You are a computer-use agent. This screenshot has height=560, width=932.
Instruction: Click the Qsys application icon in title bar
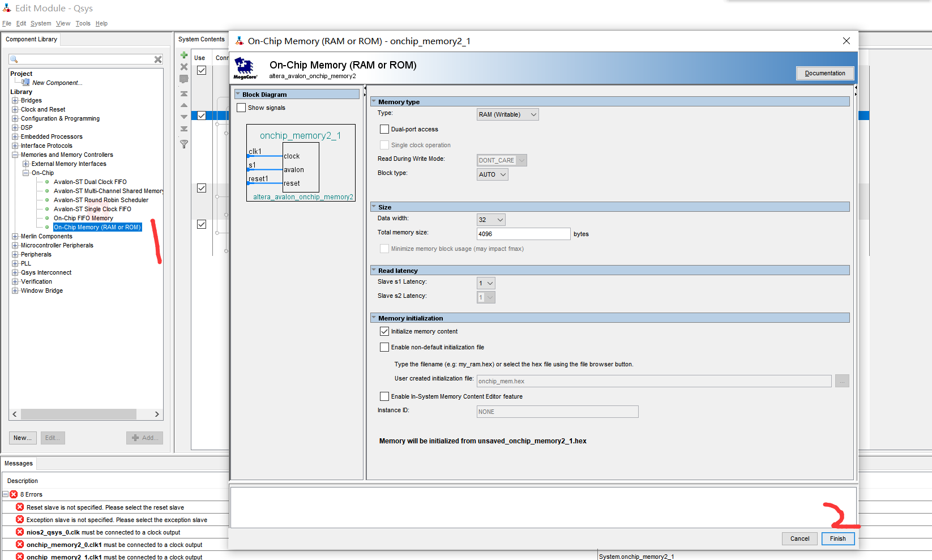click(x=7, y=8)
